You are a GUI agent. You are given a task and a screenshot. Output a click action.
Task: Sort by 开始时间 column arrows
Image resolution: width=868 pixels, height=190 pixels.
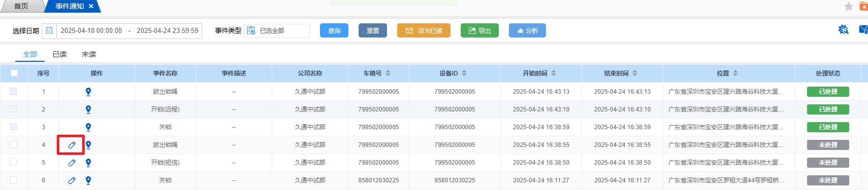[554, 73]
